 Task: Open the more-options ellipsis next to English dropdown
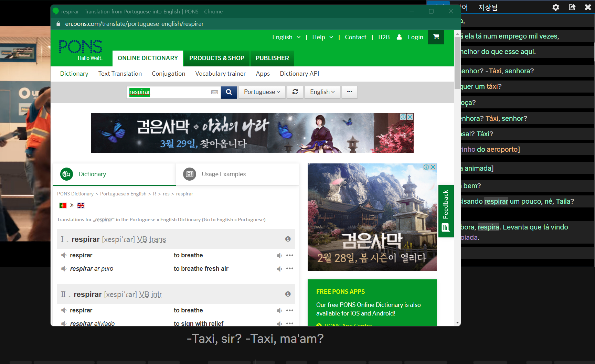tap(350, 92)
